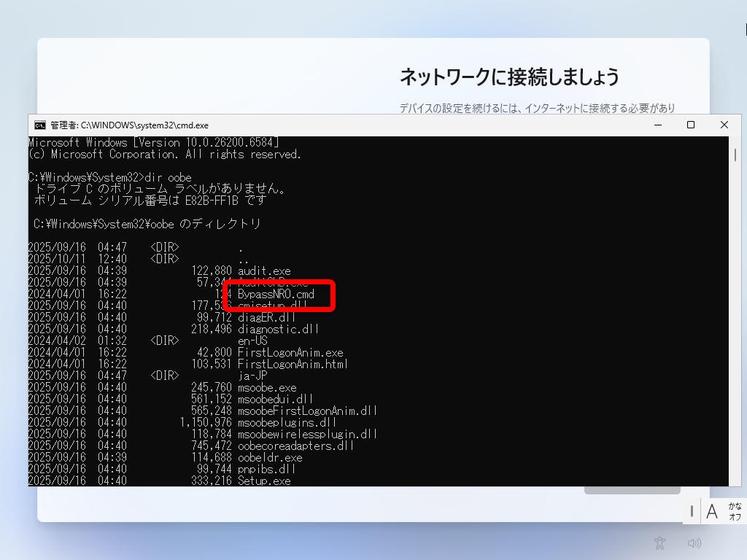Open the accessibility options icon
747x560 pixels.
(x=659, y=542)
